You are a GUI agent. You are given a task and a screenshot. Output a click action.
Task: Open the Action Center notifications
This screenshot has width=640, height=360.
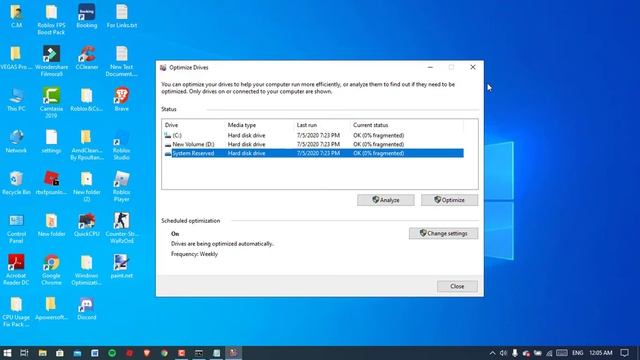click(x=624, y=353)
